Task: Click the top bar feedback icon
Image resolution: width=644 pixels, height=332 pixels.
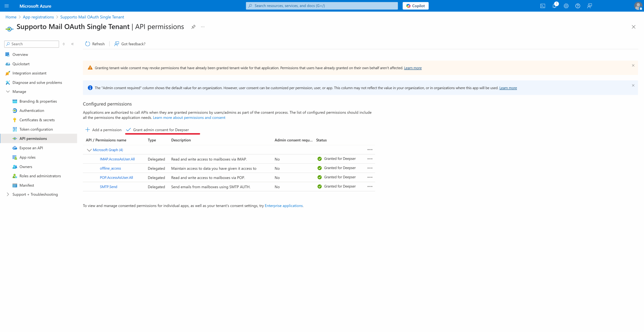Action: tap(589, 6)
